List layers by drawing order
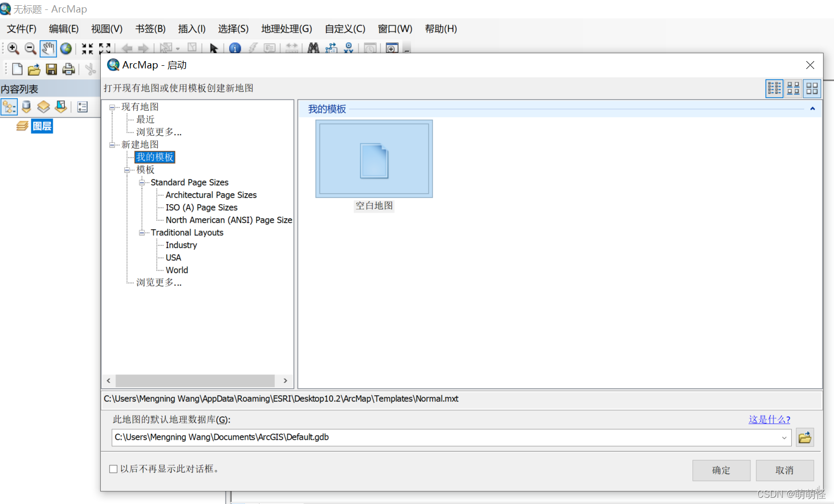834x504 pixels. tap(9, 107)
